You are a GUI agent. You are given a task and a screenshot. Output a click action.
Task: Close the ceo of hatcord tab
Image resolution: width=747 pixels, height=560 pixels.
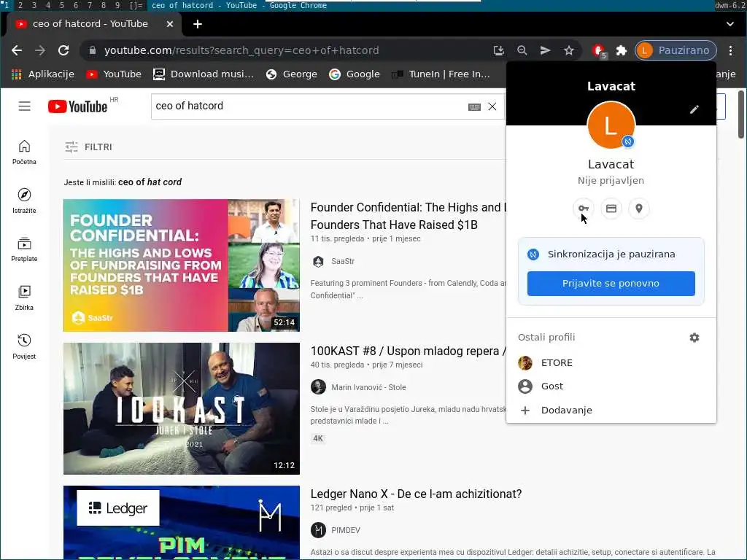click(169, 24)
